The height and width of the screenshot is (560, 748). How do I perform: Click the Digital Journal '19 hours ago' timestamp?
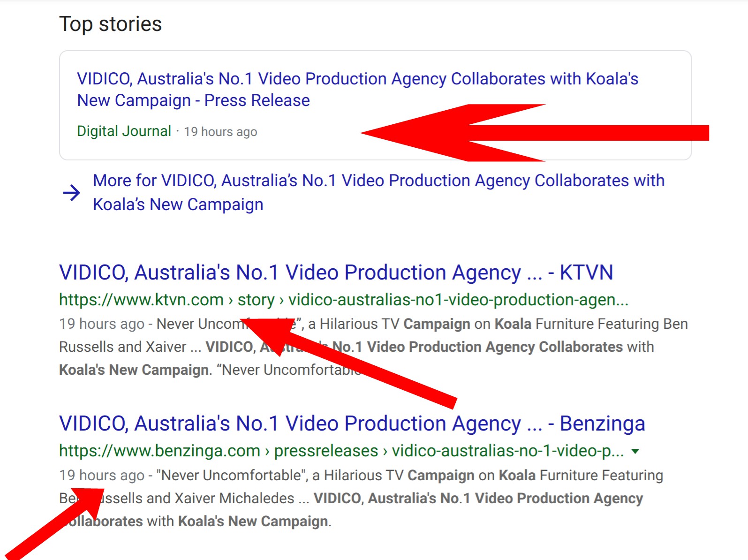[220, 132]
